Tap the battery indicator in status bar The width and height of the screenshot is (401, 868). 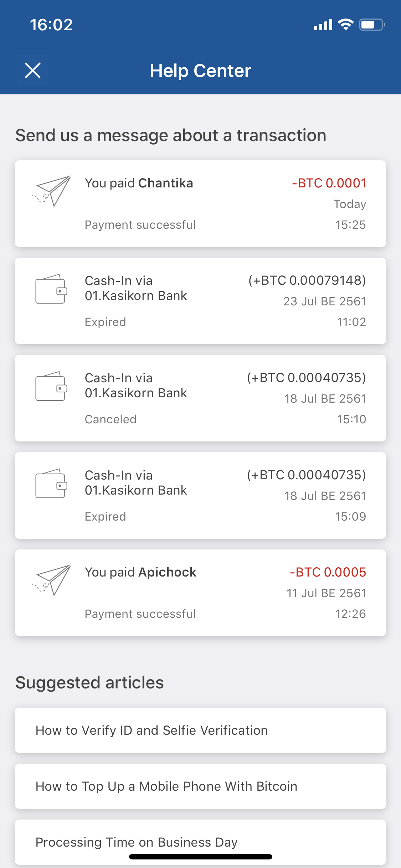tap(372, 25)
